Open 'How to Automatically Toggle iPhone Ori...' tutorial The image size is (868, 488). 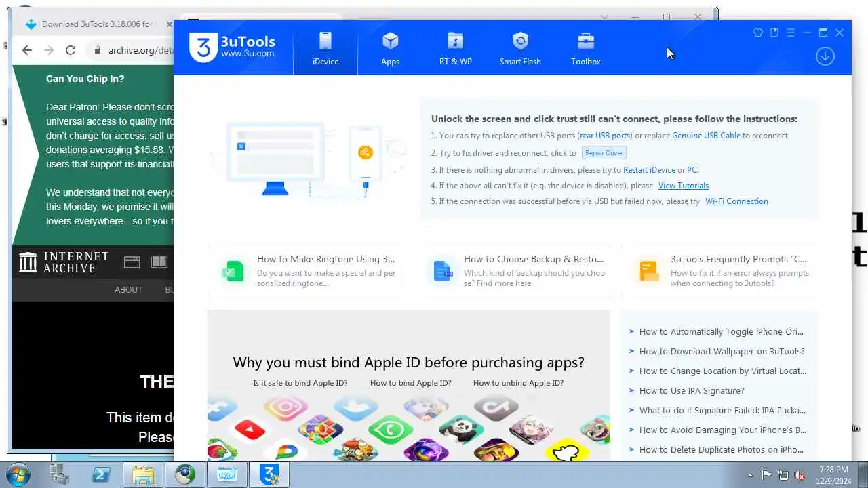[721, 332]
